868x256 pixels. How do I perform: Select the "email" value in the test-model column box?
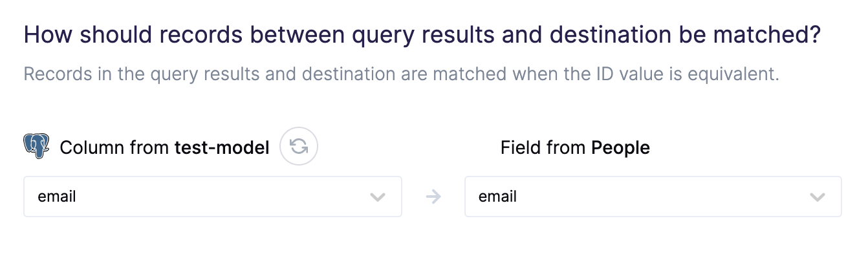coord(57,197)
